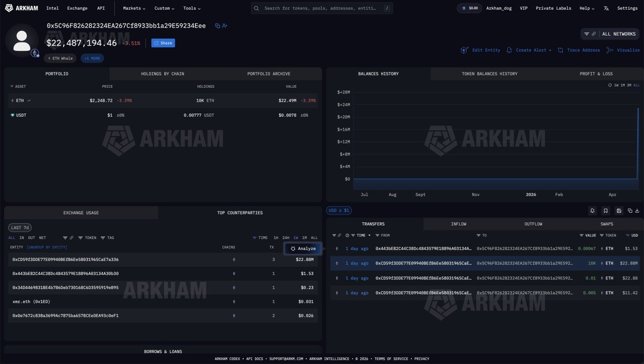Click the chain link filter icon in transfers header
Screen dimensions: 644x364
tap(339, 235)
